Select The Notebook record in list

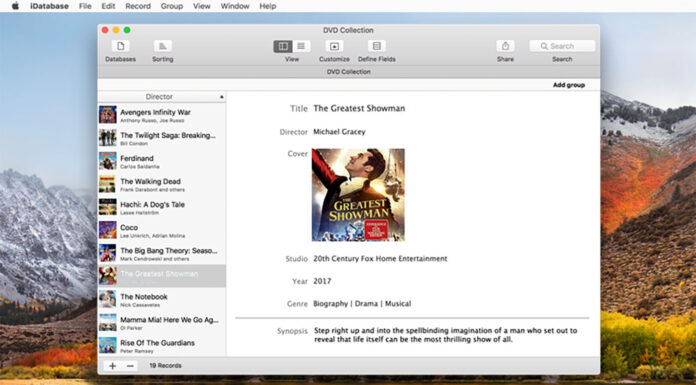point(162,299)
